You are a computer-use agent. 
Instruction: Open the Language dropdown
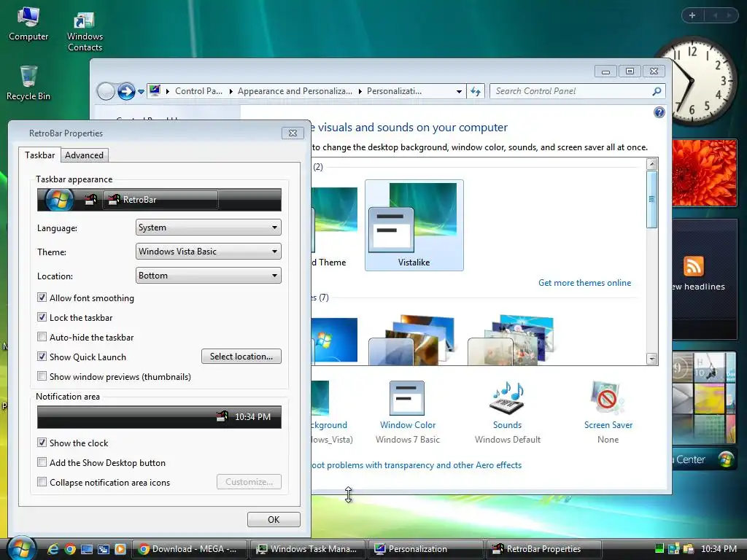point(208,227)
